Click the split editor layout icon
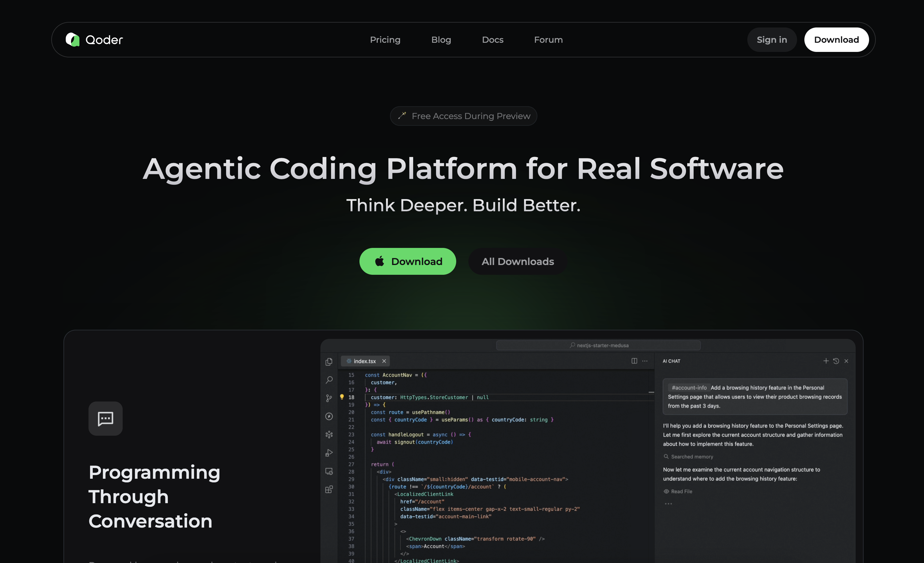The image size is (924, 563). point(634,361)
